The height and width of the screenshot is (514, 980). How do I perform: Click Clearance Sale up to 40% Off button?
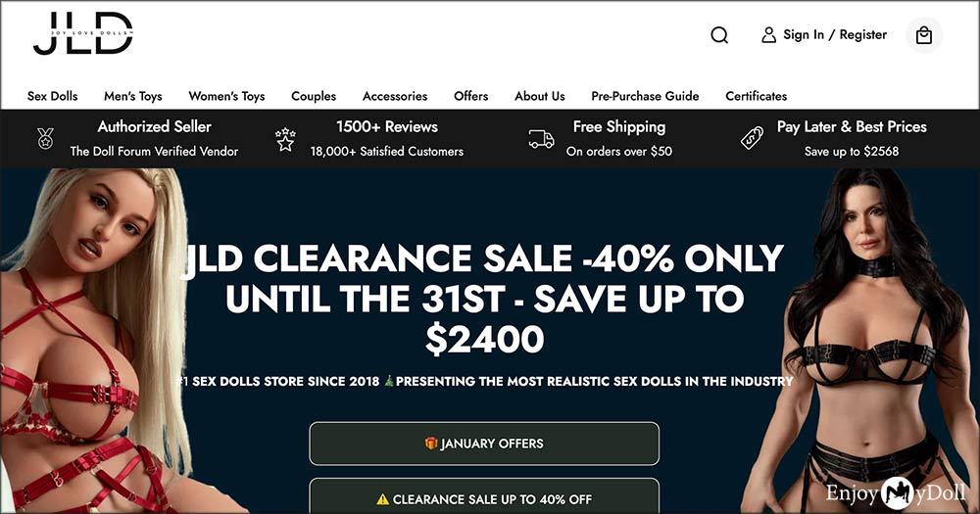coord(484,496)
